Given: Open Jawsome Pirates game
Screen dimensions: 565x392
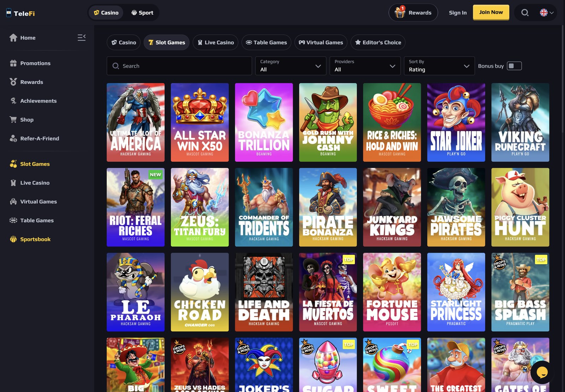Looking at the screenshot, I should pos(456,207).
